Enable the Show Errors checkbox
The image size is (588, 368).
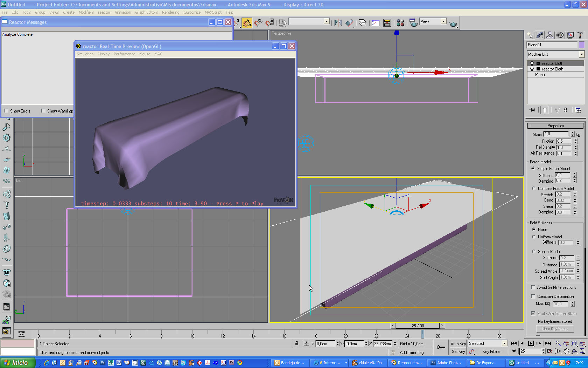(x=6, y=111)
